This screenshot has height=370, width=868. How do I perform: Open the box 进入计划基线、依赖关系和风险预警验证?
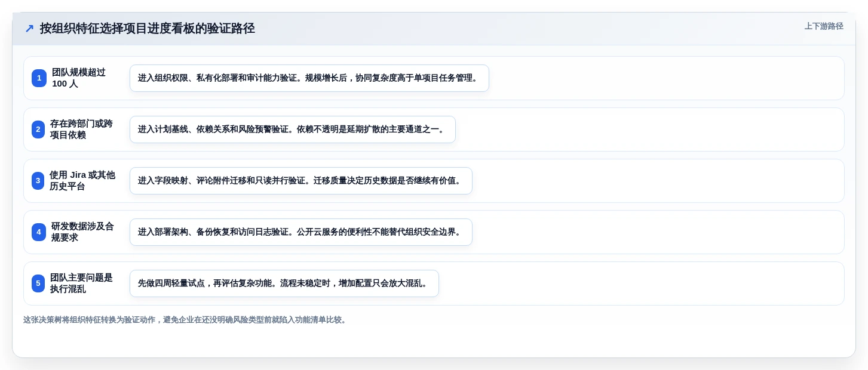tap(293, 129)
